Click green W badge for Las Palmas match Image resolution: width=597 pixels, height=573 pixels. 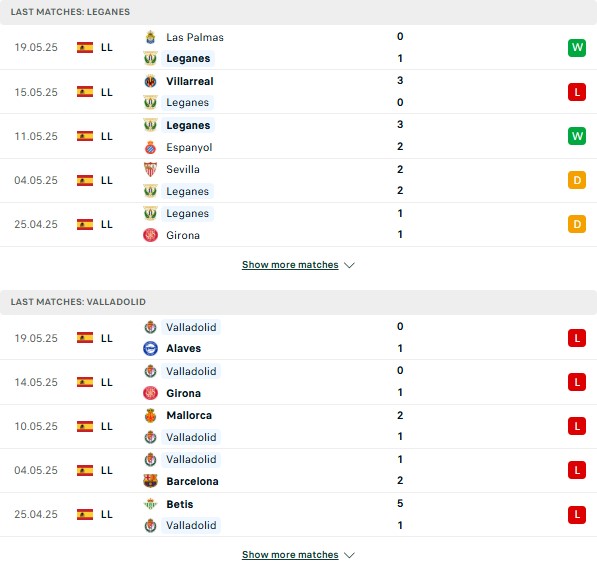click(x=577, y=48)
